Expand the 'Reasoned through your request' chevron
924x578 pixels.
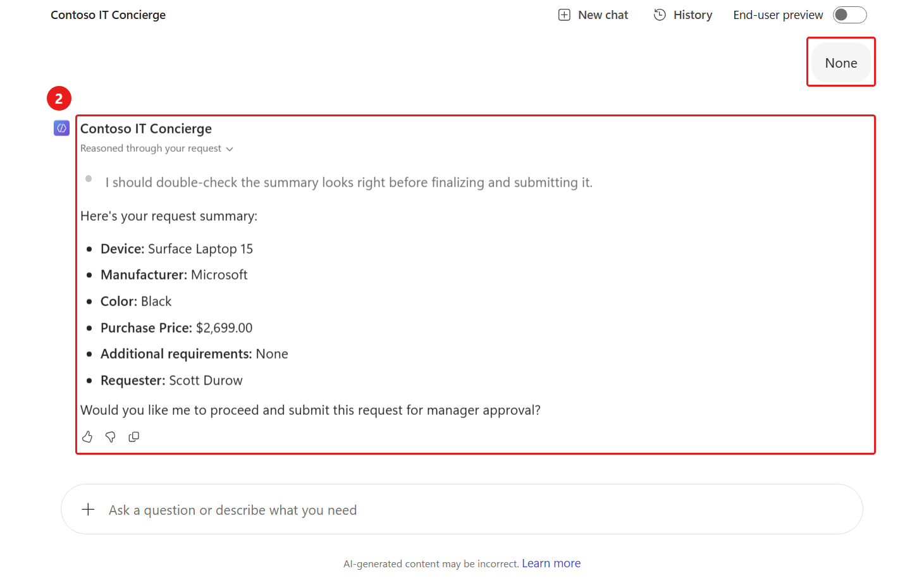pos(230,149)
